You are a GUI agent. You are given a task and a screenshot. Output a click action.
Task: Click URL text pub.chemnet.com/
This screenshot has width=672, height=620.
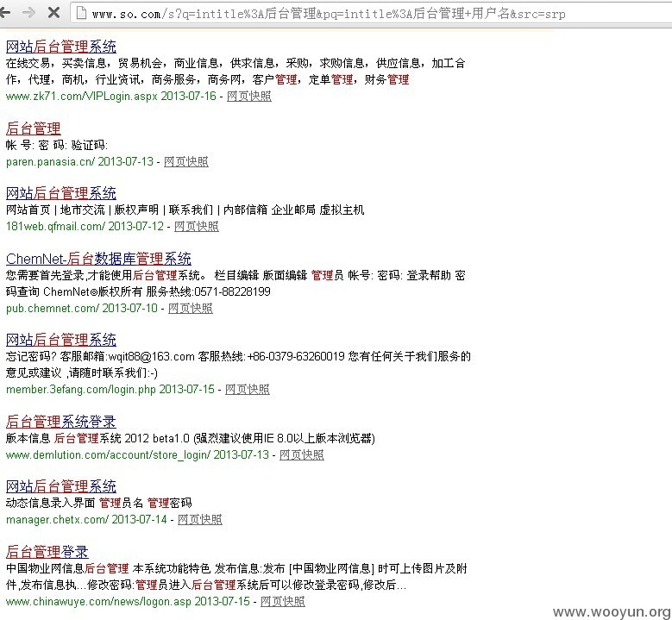53,308
